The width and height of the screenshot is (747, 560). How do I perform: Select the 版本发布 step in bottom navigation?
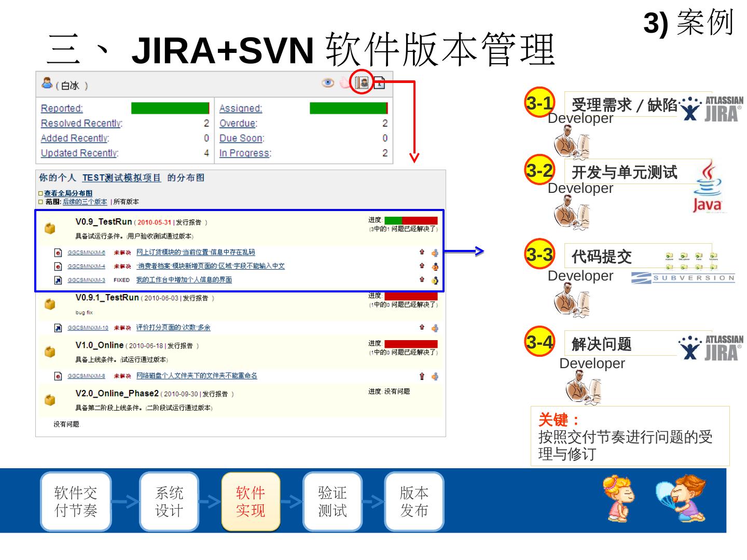[414, 501]
